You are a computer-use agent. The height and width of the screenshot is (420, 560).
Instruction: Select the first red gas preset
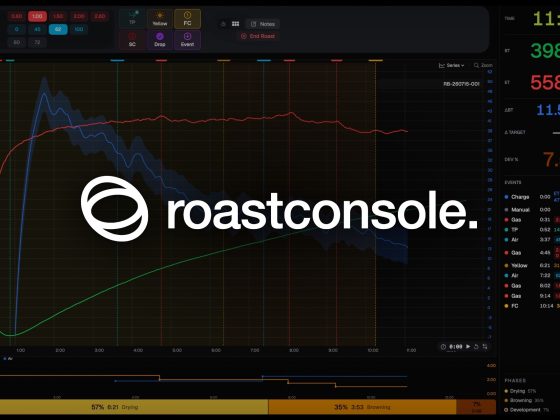(16, 16)
